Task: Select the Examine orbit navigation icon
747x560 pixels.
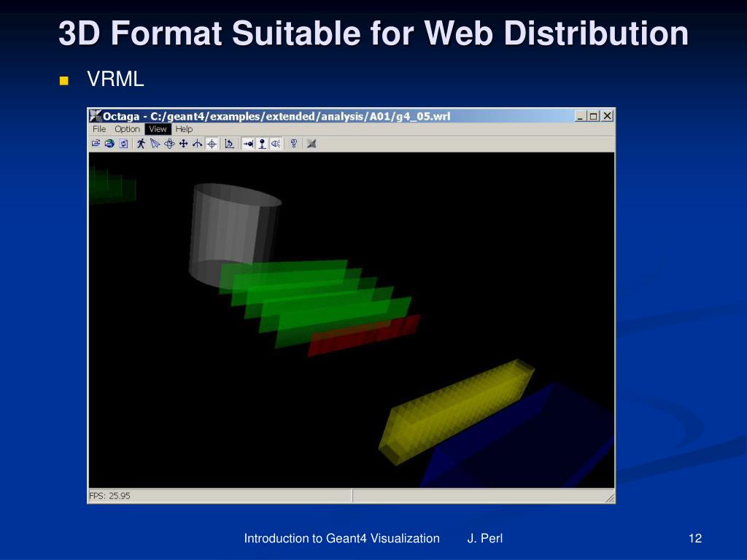Action: point(169,144)
